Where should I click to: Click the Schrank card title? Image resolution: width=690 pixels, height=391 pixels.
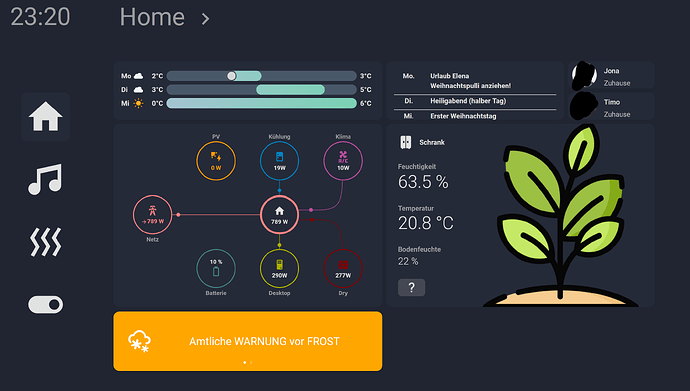(432, 143)
